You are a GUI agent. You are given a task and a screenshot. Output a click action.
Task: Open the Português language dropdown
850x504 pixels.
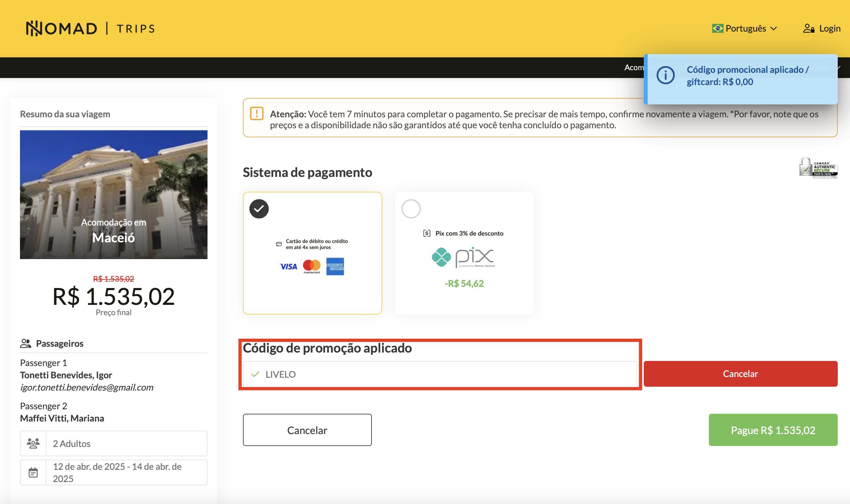click(x=745, y=29)
